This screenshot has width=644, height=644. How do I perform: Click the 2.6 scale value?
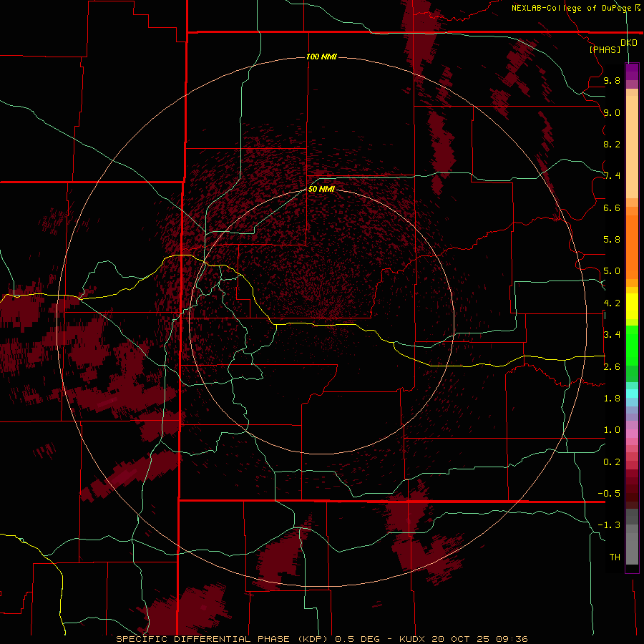(612, 367)
